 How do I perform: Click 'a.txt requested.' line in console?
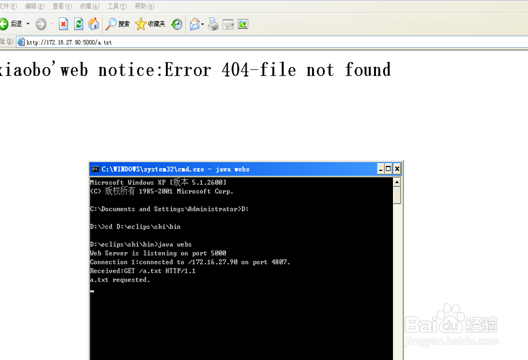[120, 280]
